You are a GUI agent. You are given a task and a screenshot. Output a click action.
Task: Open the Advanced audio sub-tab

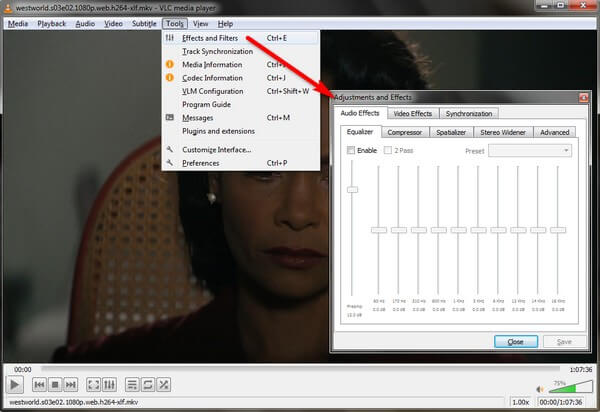click(x=554, y=132)
